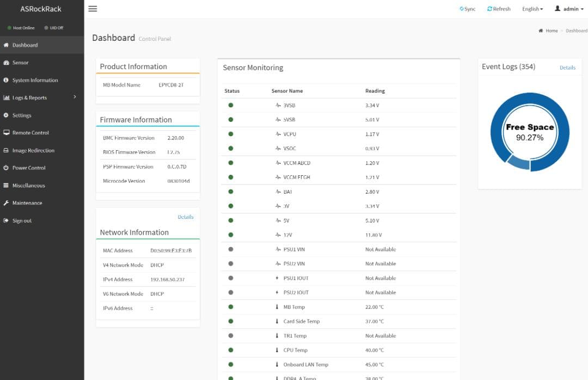Click the Sensor gauge icon in sidebar

7,63
